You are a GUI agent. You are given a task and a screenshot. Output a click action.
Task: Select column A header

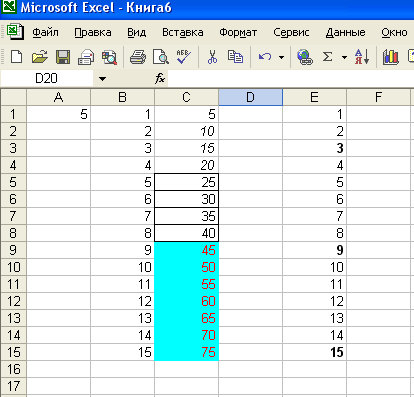point(58,97)
